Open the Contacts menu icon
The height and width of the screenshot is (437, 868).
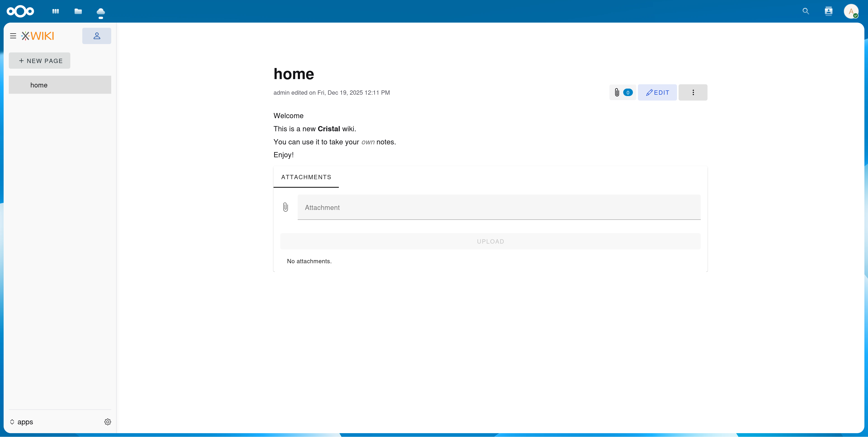coord(829,11)
